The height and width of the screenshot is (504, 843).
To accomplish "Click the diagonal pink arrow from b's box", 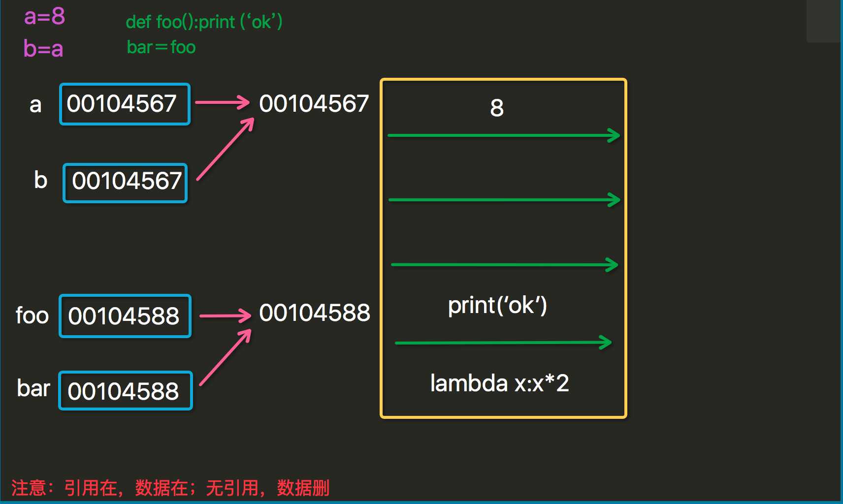I will 226,149.
